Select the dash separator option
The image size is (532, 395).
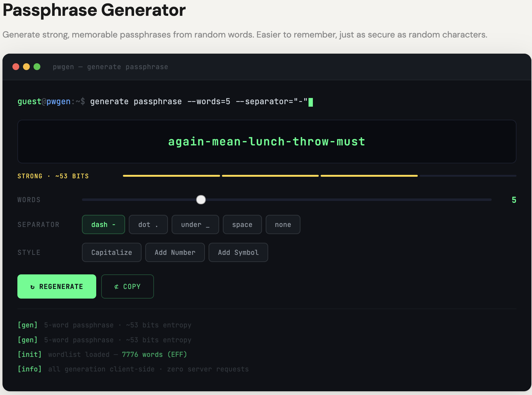point(103,224)
